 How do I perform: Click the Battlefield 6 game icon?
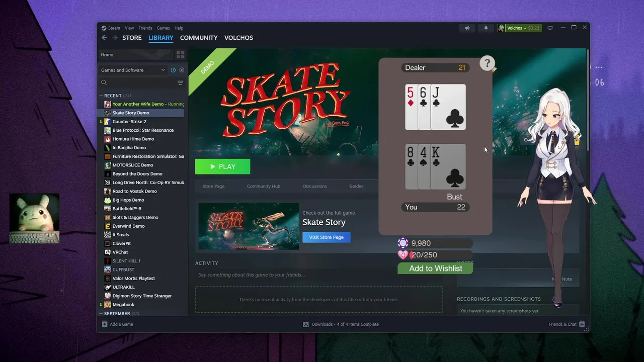click(108, 209)
